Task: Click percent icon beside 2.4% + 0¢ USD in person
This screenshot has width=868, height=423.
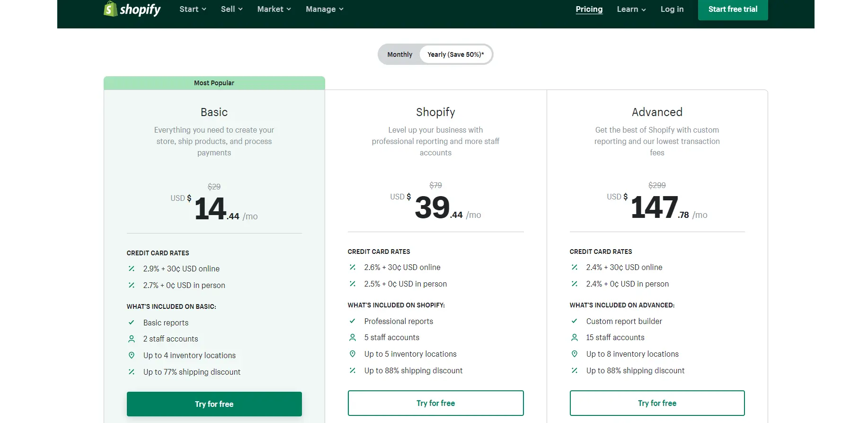Action: tap(575, 284)
